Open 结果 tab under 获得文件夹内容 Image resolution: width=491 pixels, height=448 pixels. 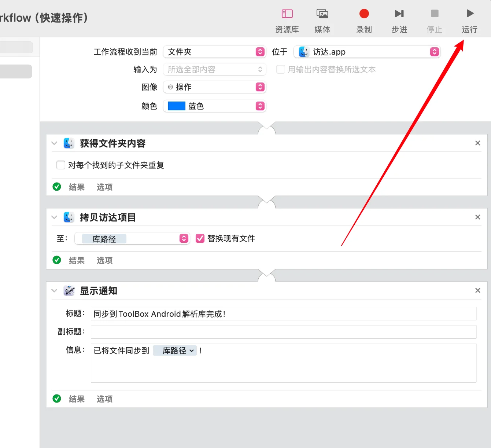(77, 187)
